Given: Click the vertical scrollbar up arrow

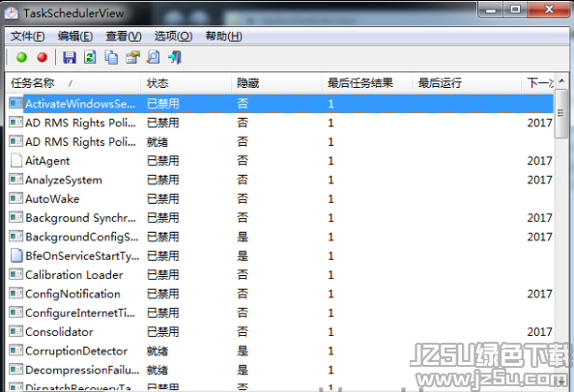Looking at the screenshot, I should (x=561, y=80).
